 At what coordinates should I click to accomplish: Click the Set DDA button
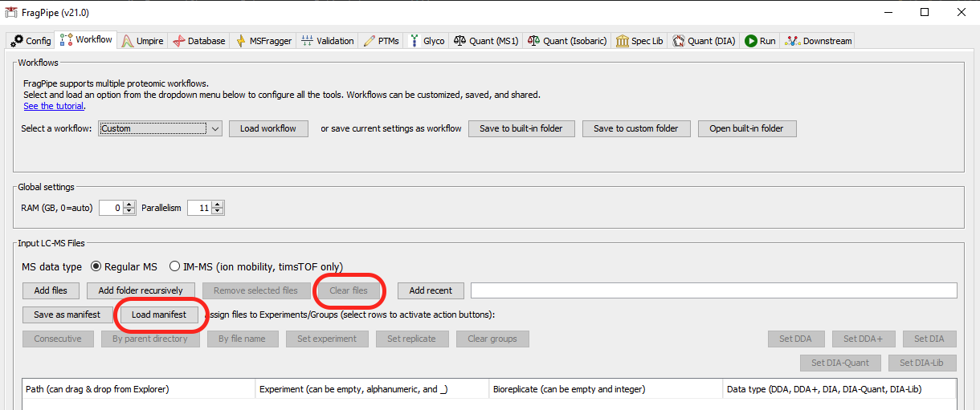[797, 339]
